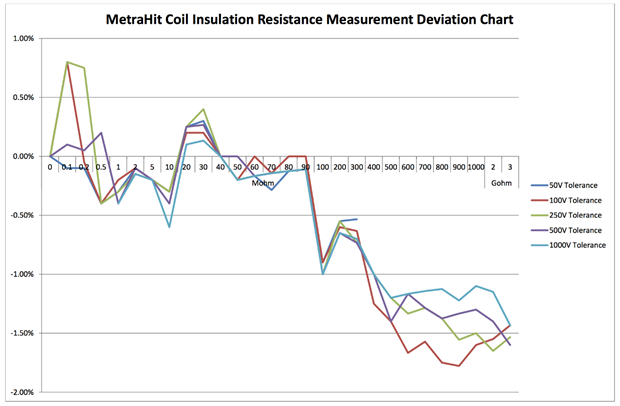
Task: Click the purple 500V end point at 3 Gohm
Action: [510, 345]
